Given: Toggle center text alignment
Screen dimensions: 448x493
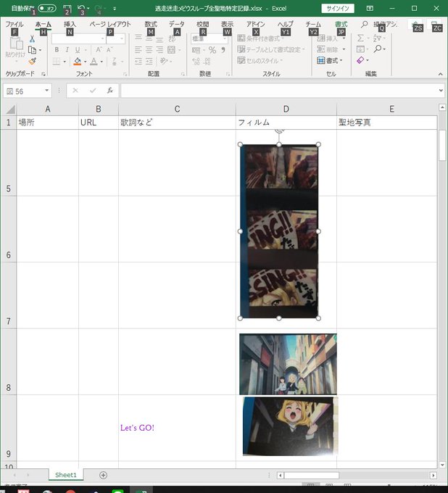Looking at the screenshot, I should (149, 50).
